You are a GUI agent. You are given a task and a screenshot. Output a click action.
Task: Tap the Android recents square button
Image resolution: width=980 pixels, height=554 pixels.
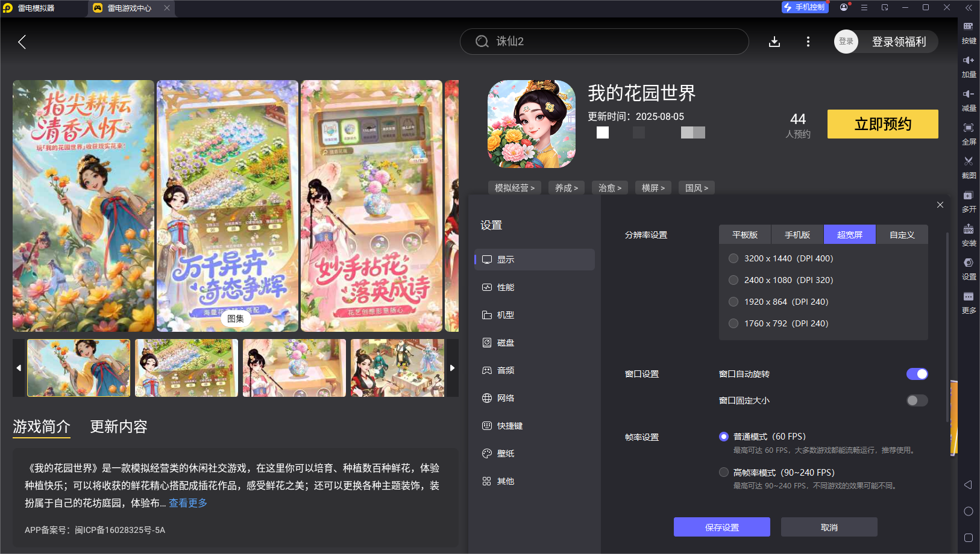point(969,538)
